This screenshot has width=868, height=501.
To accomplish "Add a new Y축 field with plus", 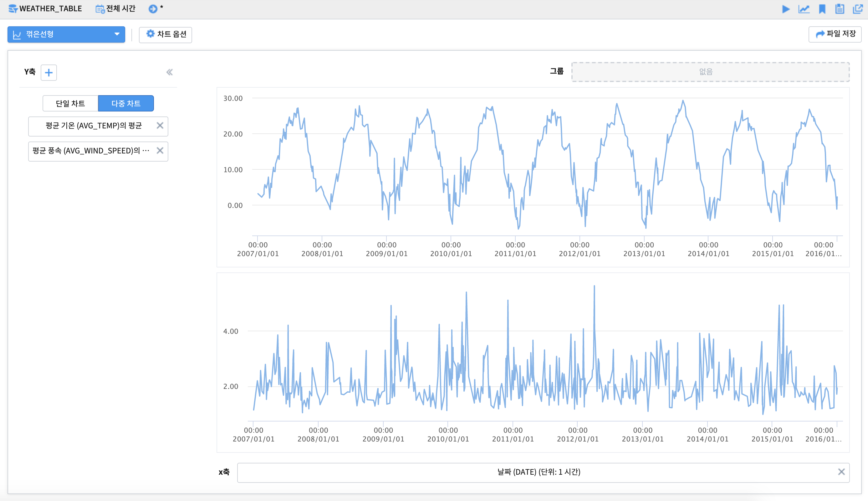I will pos(49,72).
